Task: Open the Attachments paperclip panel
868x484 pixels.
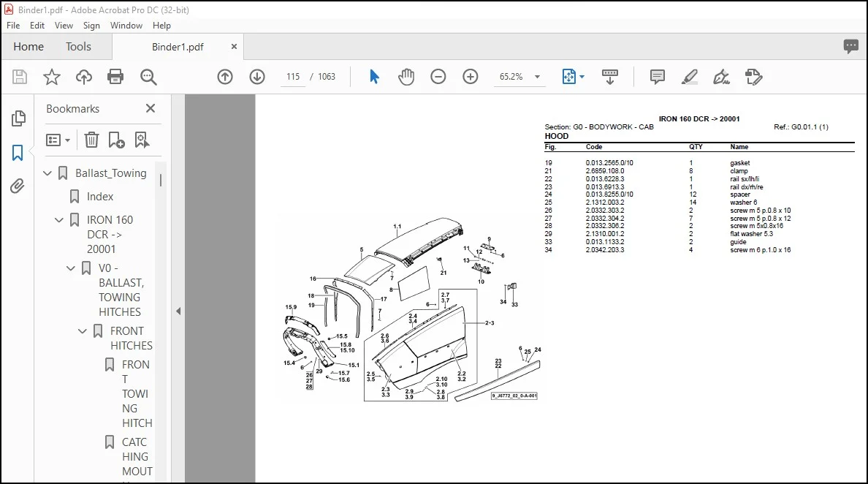Action: click(x=18, y=186)
